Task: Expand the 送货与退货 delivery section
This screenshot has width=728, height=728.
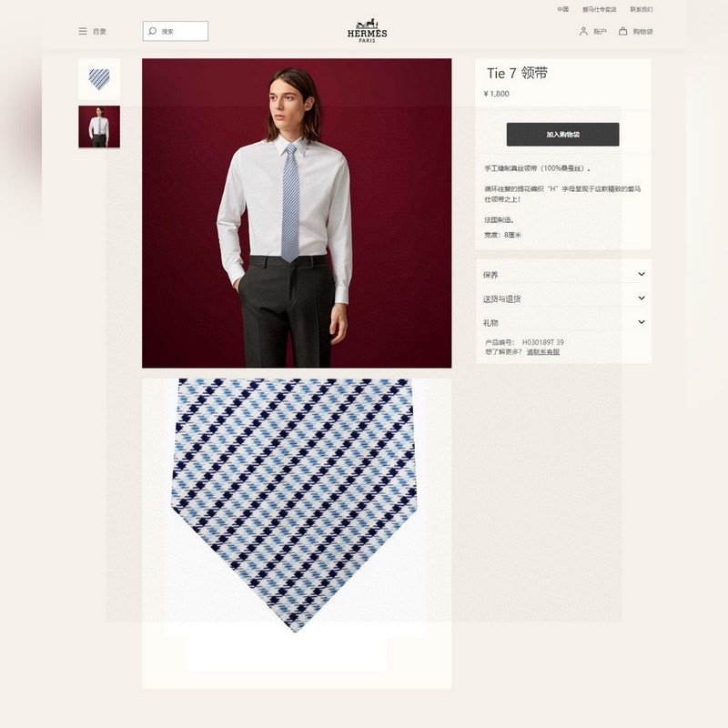Action: click(x=563, y=298)
